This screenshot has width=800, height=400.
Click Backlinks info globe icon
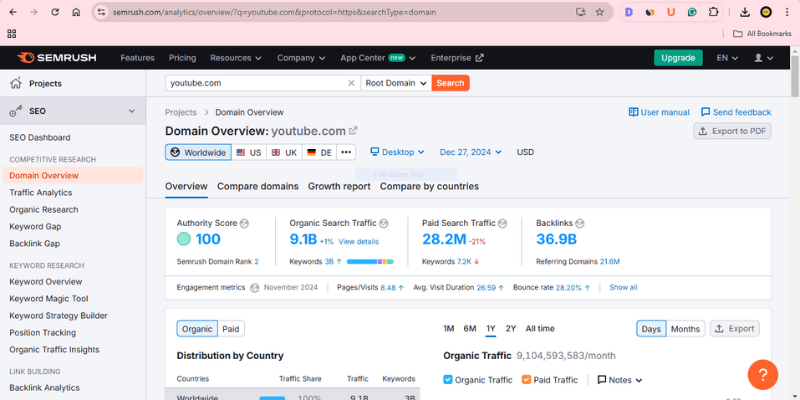pos(580,223)
